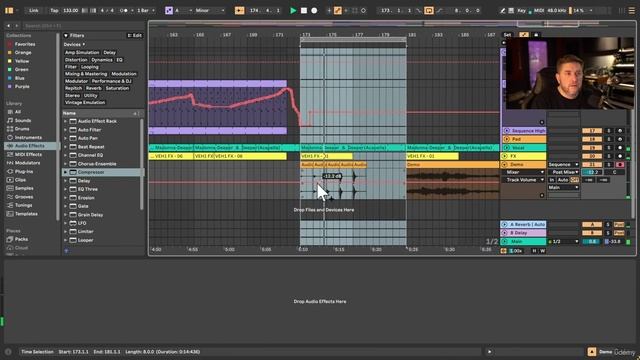Arm Arrangement Record with the circle button
Screen dimensions: 640x360
pyautogui.click(x=314, y=11)
